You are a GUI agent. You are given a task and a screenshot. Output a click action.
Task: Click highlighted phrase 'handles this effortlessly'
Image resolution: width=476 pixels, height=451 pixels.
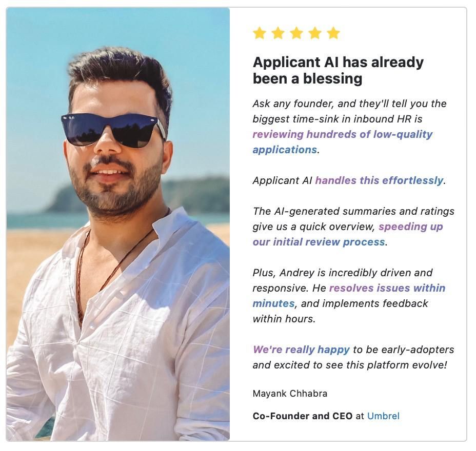pyautogui.click(x=379, y=180)
